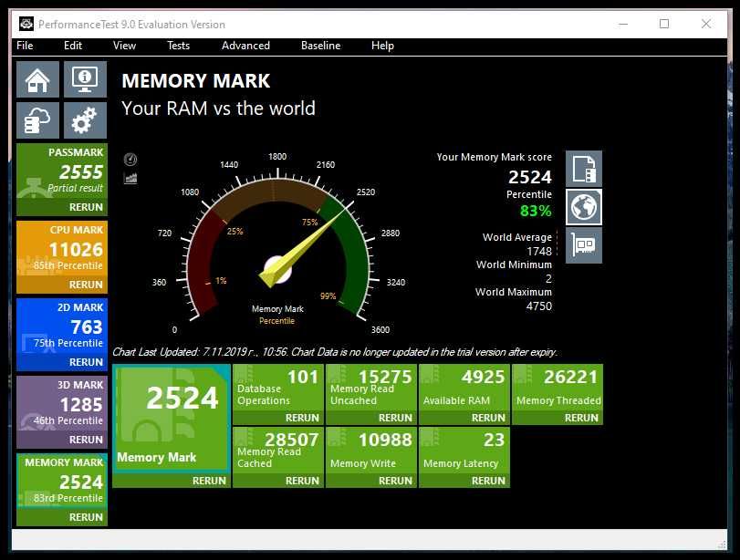
Task: Select the 3D Mark 1285 tile
Action: tap(62, 403)
